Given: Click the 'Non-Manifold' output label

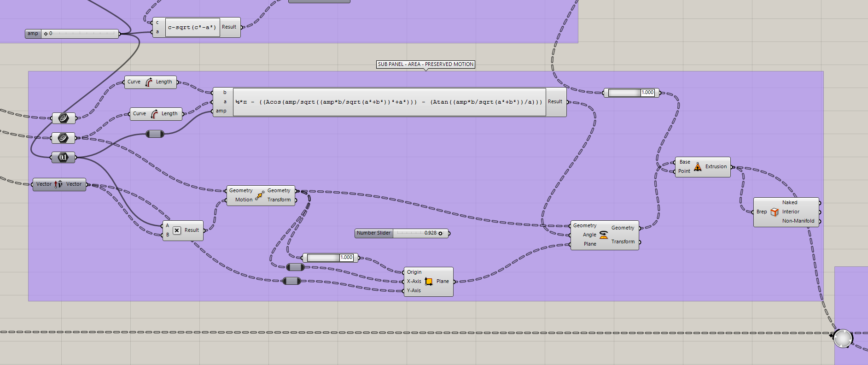Looking at the screenshot, I should point(798,221).
